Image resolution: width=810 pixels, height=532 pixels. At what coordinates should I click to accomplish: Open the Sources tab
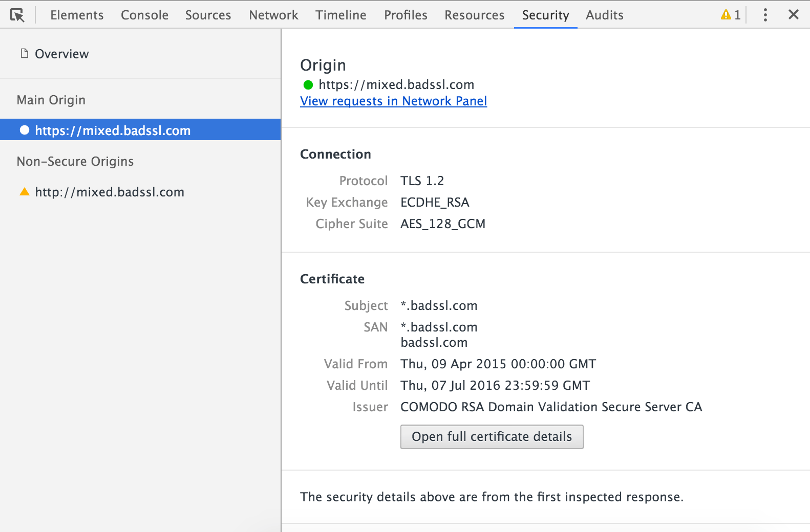208,15
